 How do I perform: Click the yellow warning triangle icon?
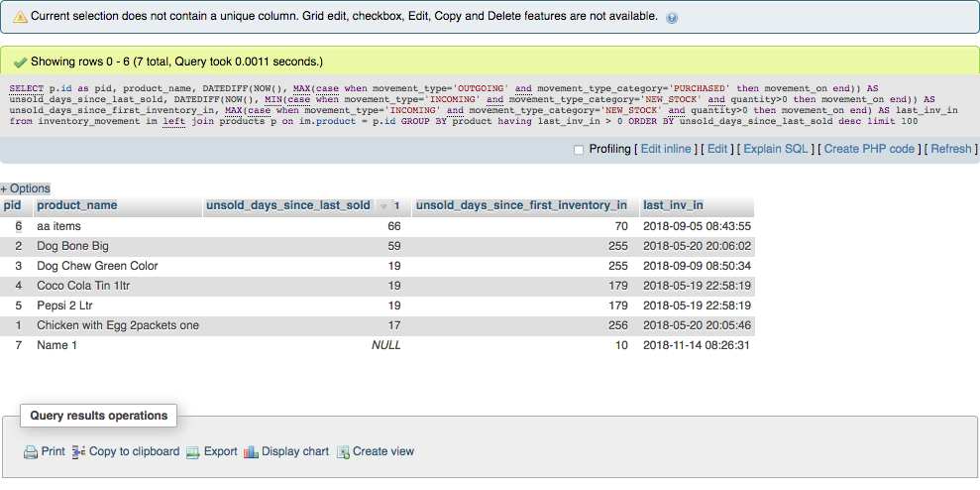coord(19,18)
